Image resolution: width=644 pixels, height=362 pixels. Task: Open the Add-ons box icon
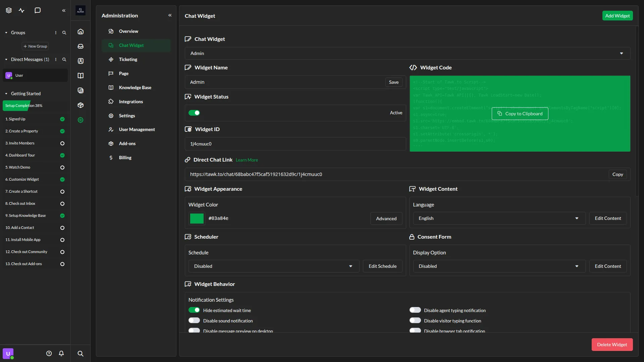tap(80, 105)
